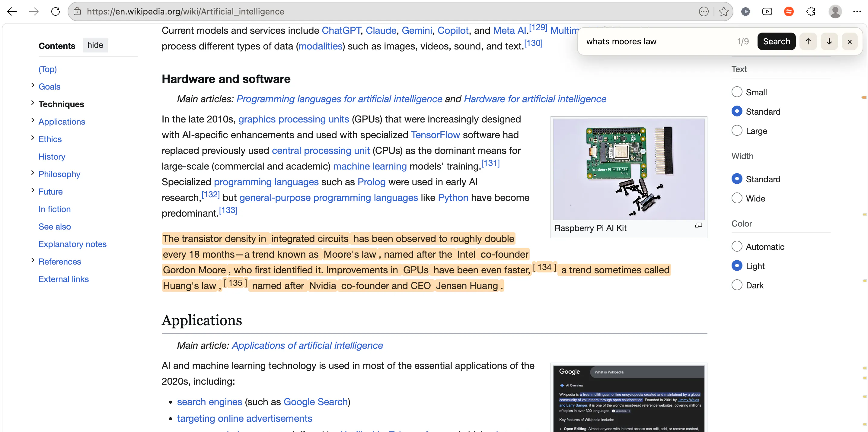Follow the graphics processing units link

(293, 119)
